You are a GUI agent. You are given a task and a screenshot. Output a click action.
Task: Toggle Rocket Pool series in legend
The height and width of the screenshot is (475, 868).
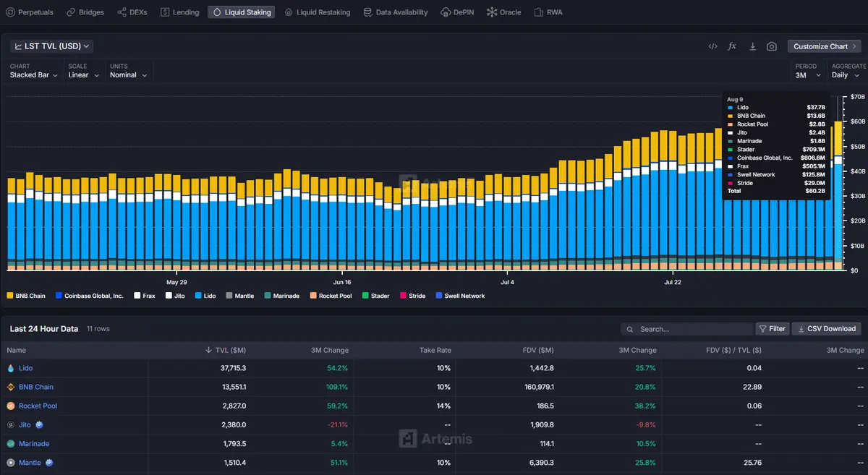coord(331,296)
